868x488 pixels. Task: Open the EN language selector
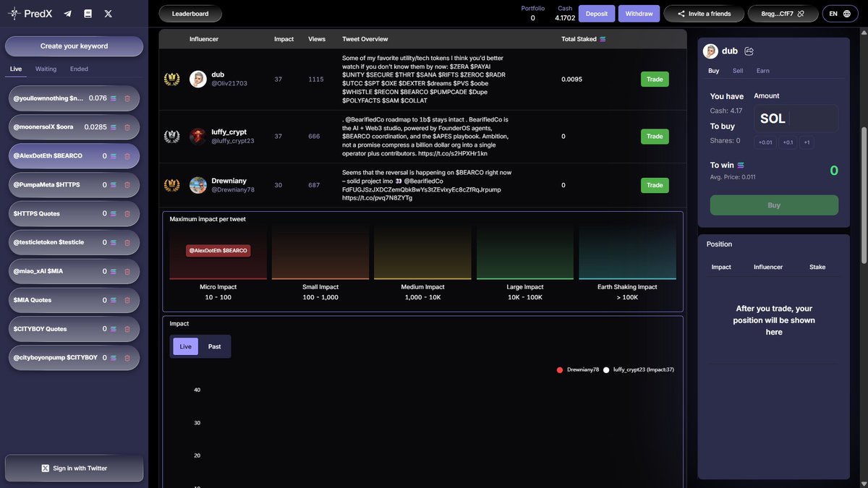click(x=833, y=12)
